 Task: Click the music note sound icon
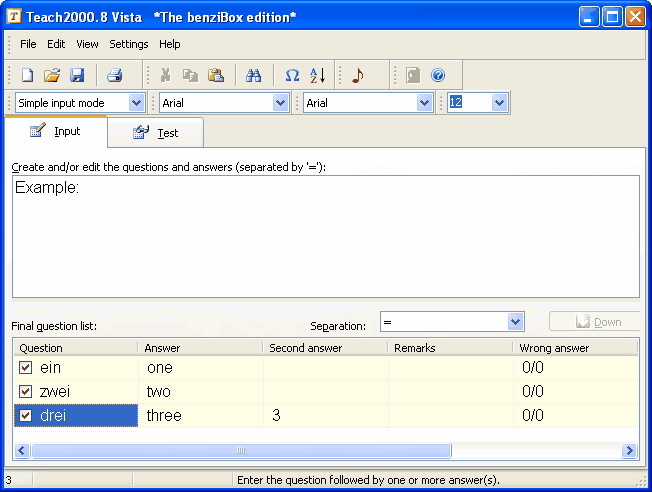358,75
